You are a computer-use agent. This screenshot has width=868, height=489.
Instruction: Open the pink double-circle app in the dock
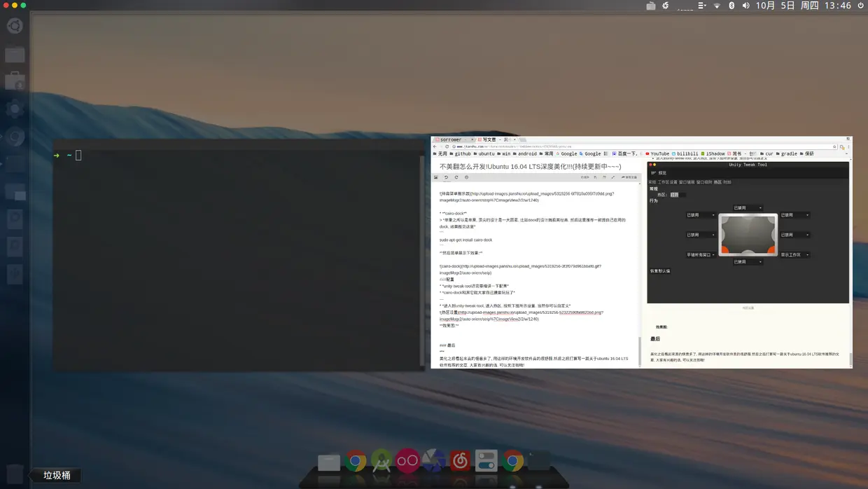click(407, 461)
